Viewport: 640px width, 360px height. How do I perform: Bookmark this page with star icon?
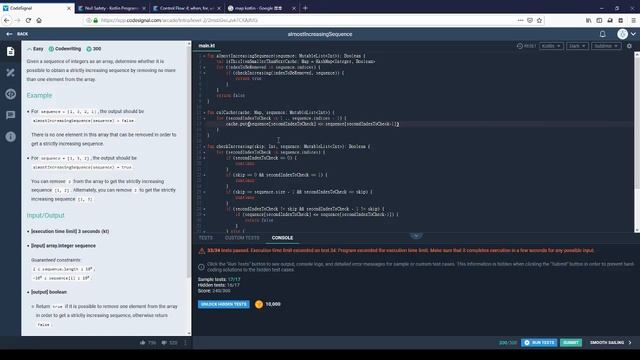[x=539, y=20]
